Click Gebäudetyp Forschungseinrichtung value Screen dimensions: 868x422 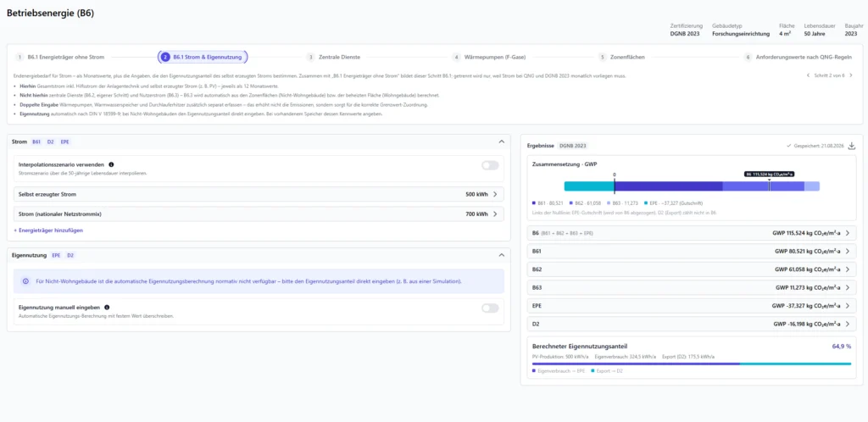tap(741, 34)
